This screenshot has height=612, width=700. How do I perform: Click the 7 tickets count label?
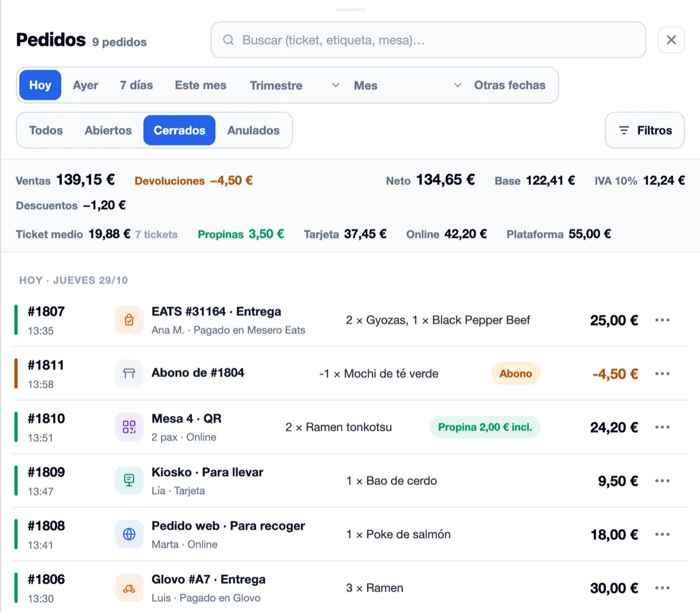(x=156, y=234)
